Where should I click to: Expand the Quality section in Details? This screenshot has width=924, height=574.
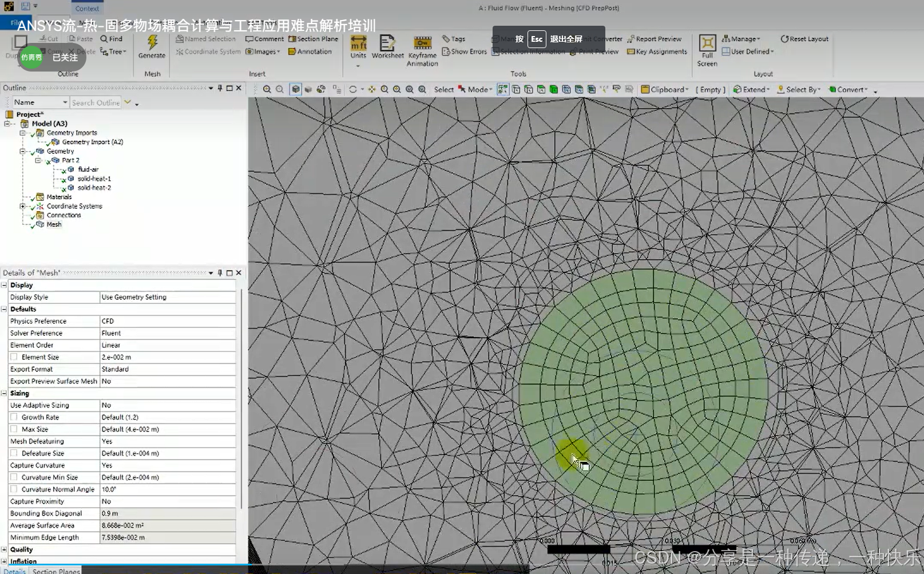click(4, 549)
